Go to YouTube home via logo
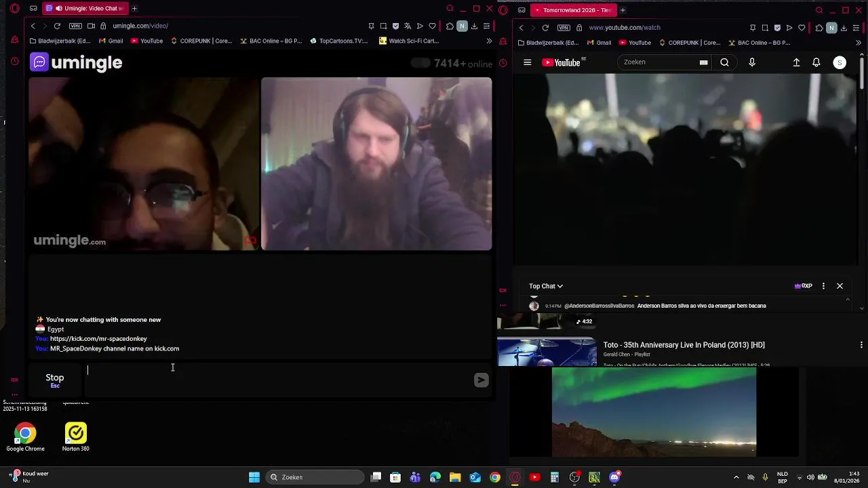 coord(562,62)
